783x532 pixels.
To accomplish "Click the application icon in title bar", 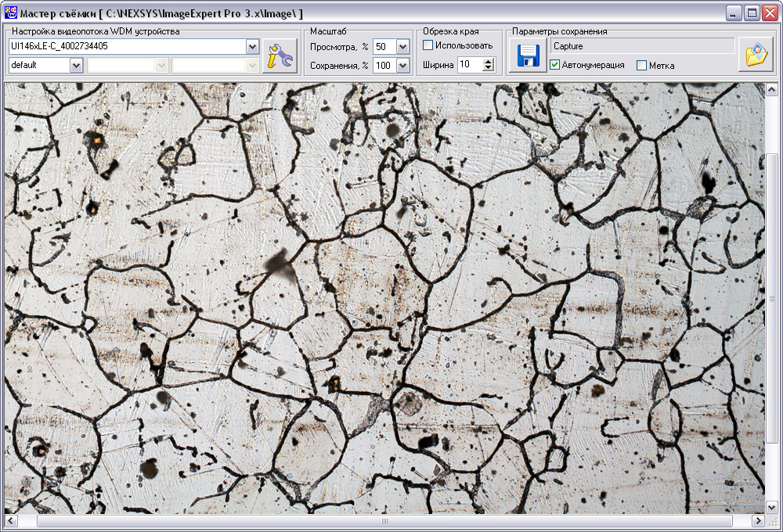I will 10,13.
